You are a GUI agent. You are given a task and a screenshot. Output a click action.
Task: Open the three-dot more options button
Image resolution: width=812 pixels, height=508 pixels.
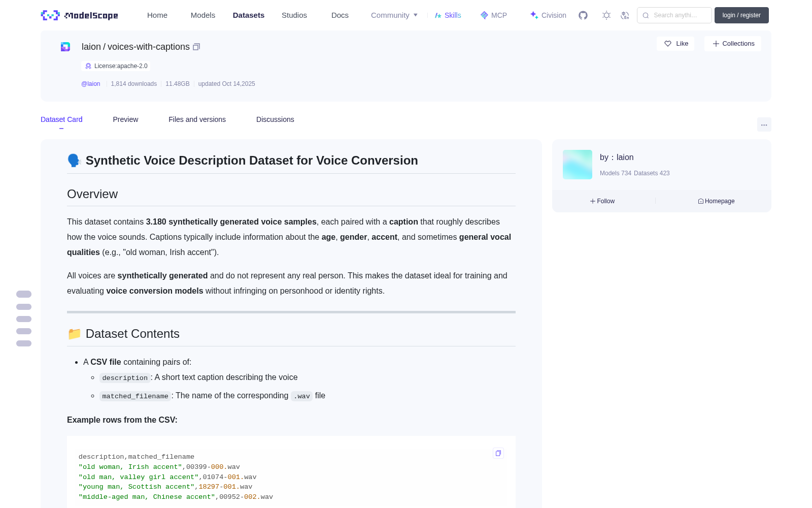[x=764, y=124]
